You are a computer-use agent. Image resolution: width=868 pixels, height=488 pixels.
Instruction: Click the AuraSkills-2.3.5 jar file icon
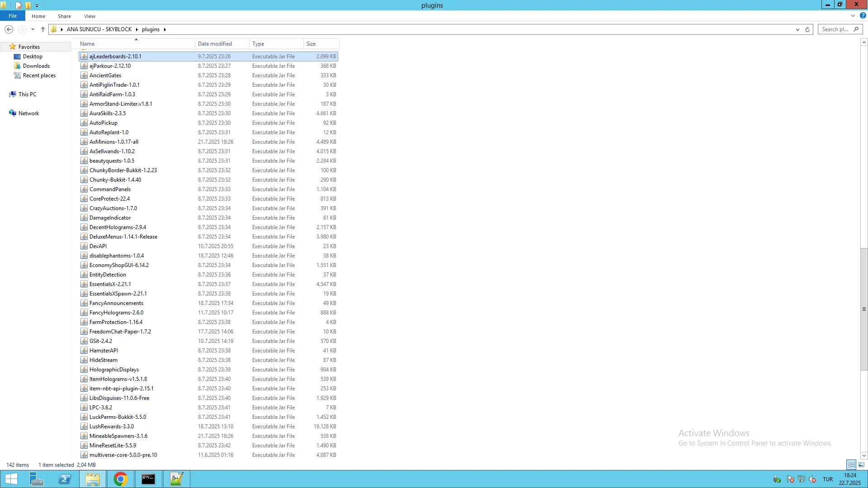(84, 113)
